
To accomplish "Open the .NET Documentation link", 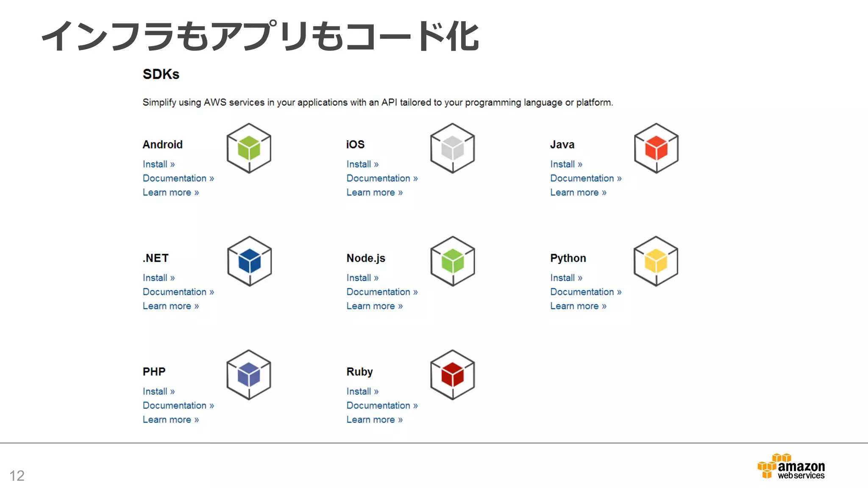I will (x=178, y=292).
